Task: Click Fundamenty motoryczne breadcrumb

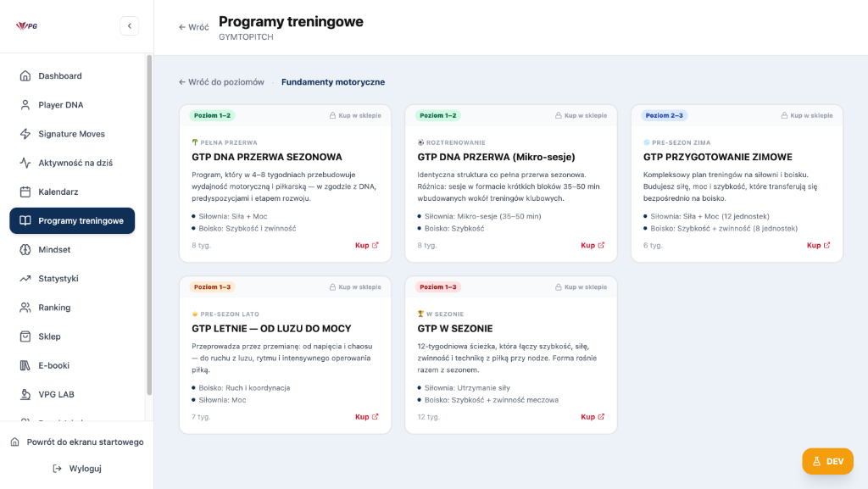Action: pyautogui.click(x=332, y=82)
